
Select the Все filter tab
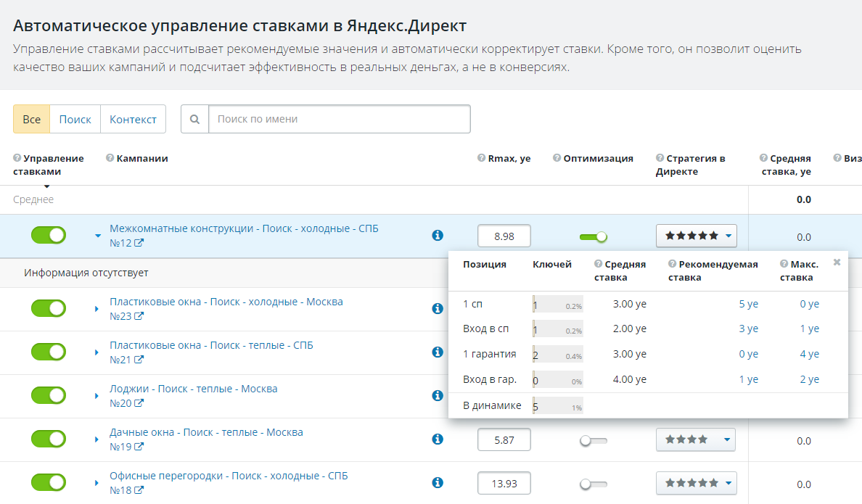(x=31, y=119)
